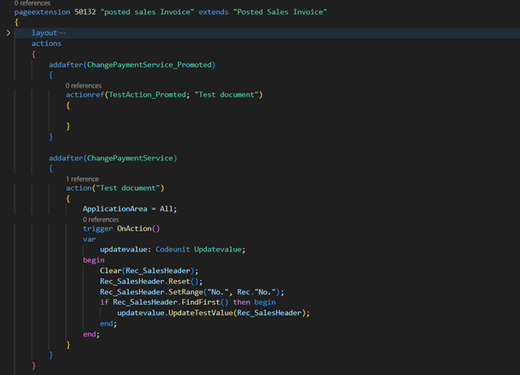The height and width of the screenshot is (375, 520).
Task: Click the TestAction_Promted identifier
Action: tap(147, 95)
